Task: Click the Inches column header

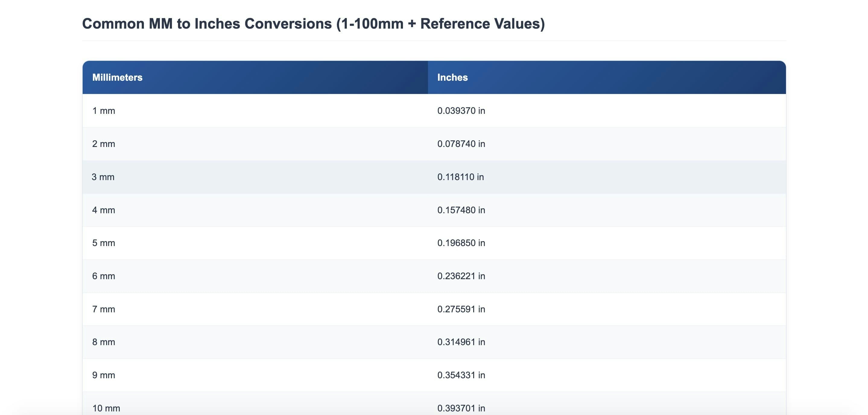Action: [x=452, y=77]
